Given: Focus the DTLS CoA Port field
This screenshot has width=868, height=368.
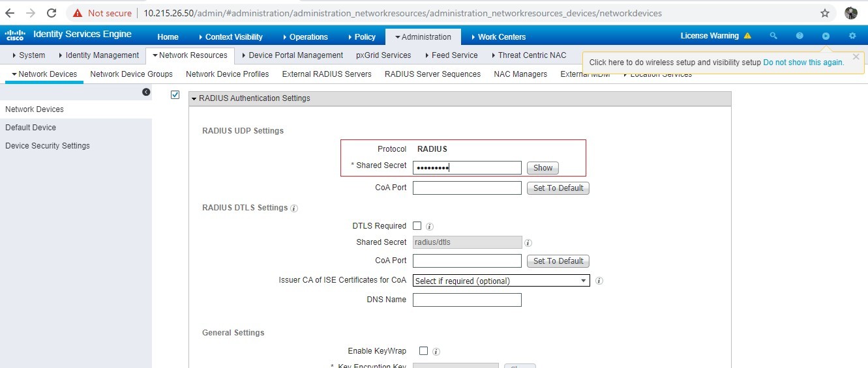Looking at the screenshot, I should click(467, 261).
